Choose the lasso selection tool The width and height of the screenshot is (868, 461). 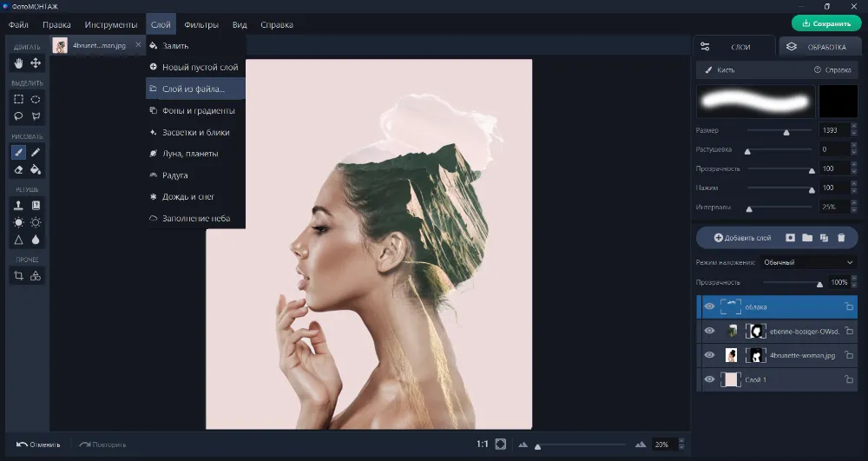[18, 115]
